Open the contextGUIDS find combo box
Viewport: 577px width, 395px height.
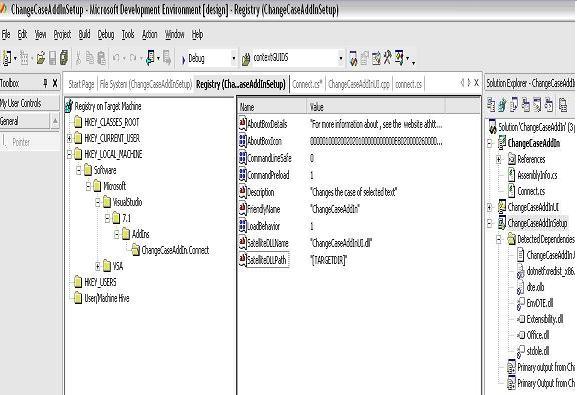click(341, 59)
